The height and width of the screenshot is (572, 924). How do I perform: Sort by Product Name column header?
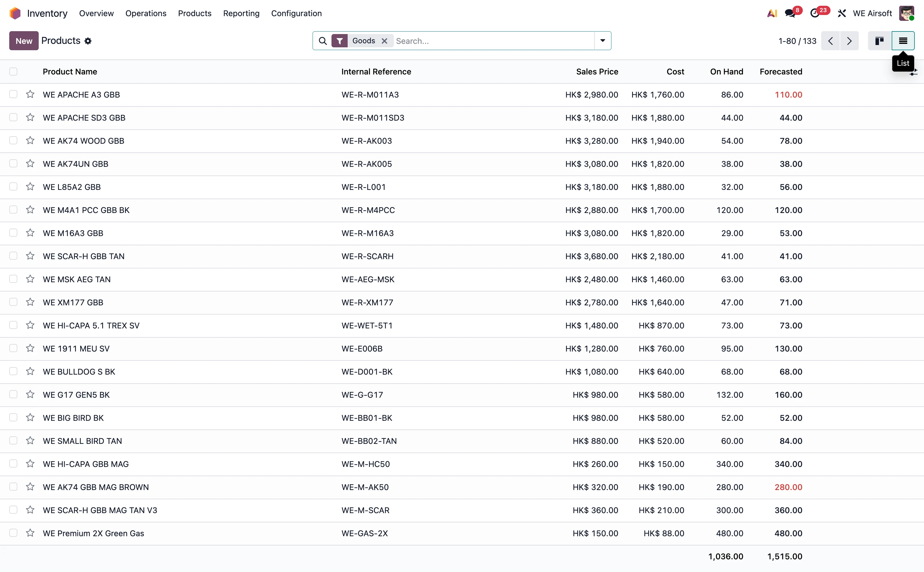70,72
